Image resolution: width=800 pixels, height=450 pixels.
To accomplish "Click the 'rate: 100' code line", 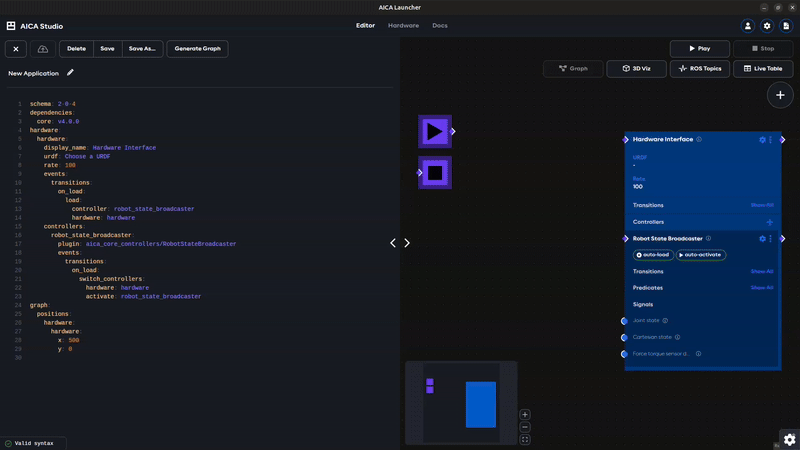I will [59, 165].
